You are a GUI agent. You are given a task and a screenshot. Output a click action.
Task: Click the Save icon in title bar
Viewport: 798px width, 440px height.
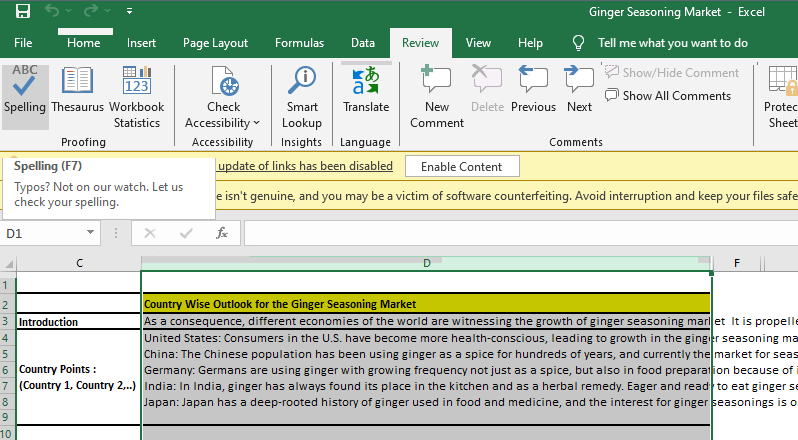(x=22, y=13)
